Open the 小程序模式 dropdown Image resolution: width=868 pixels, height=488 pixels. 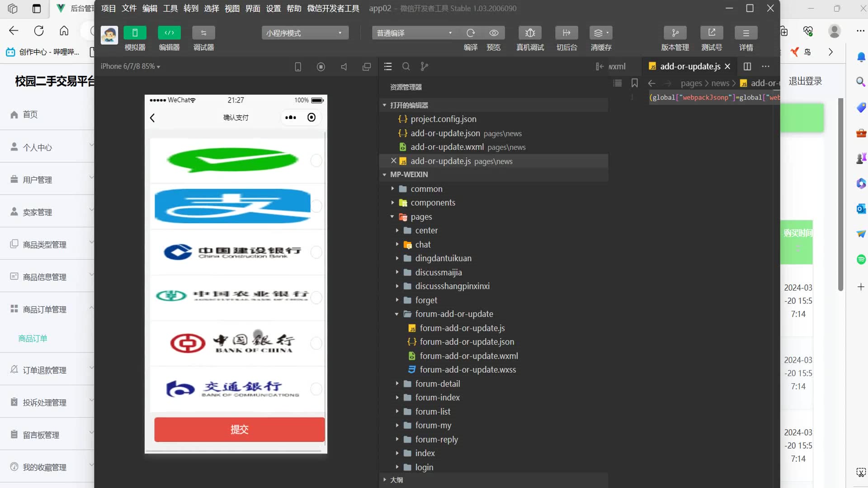pyautogui.click(x=305, y=33)
